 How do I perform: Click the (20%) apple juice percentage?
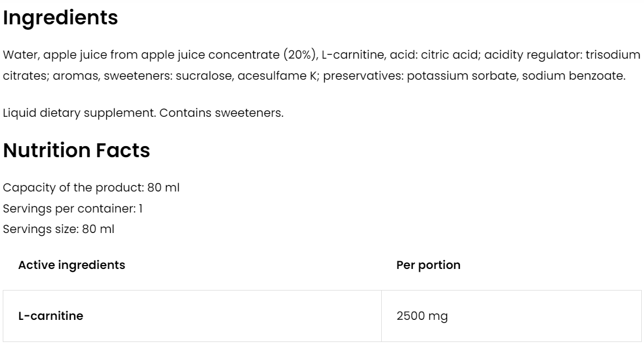pyautogui.click(x=299, y=56)
